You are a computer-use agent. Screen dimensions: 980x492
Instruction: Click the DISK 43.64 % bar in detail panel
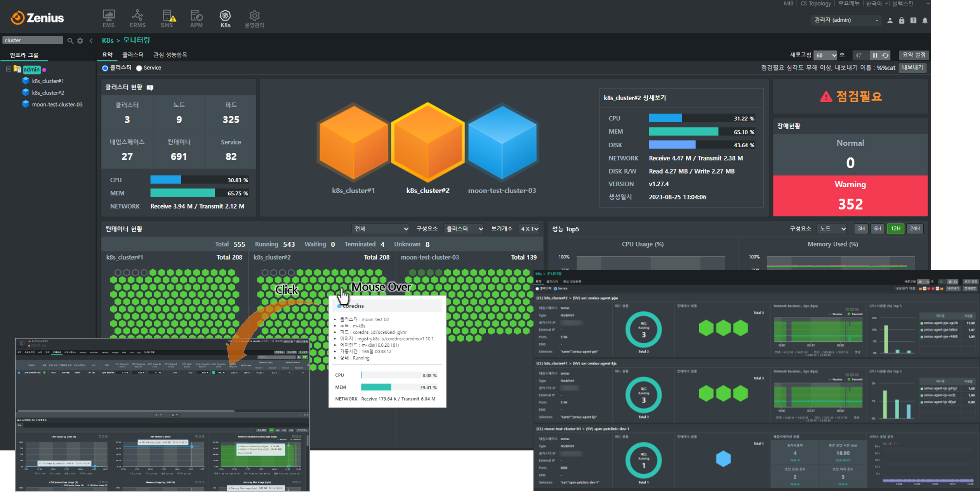click(702, 145)
